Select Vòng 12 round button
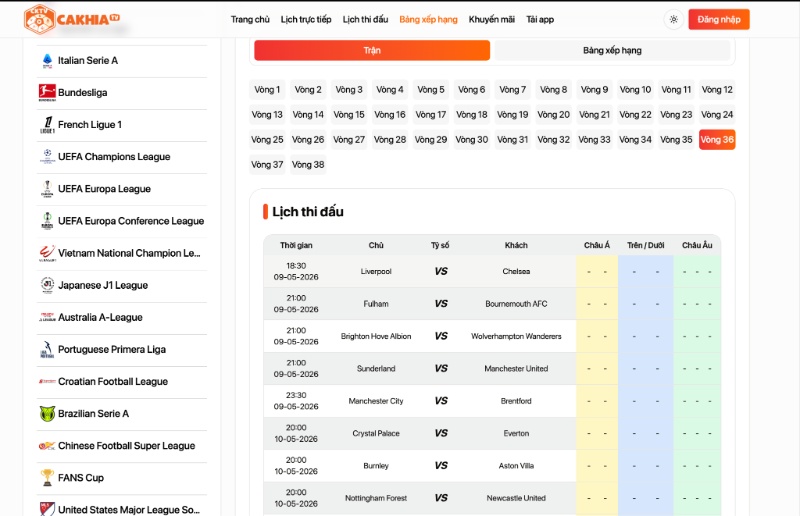The image size is (800, 516). coord(717,89)
